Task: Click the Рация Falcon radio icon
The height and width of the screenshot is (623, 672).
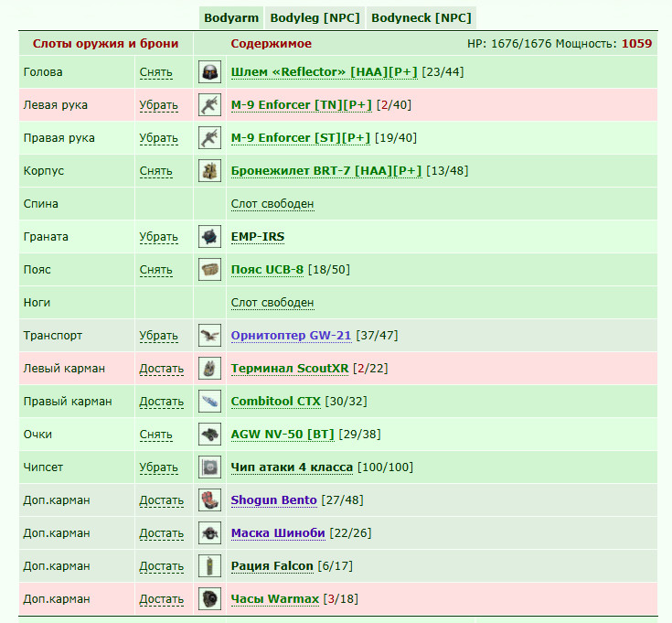Action: tap(209, 566)
